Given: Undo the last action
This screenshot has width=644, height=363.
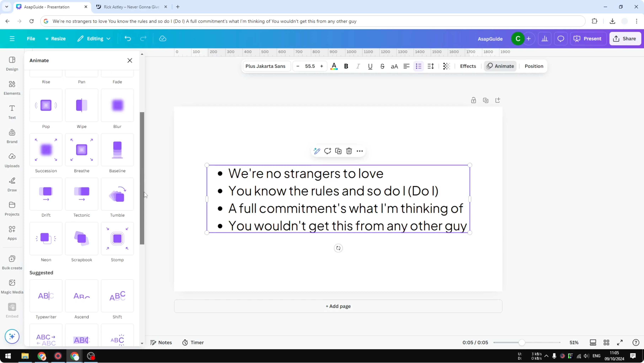Looking at the screenshot, I should tap(128, 39).
